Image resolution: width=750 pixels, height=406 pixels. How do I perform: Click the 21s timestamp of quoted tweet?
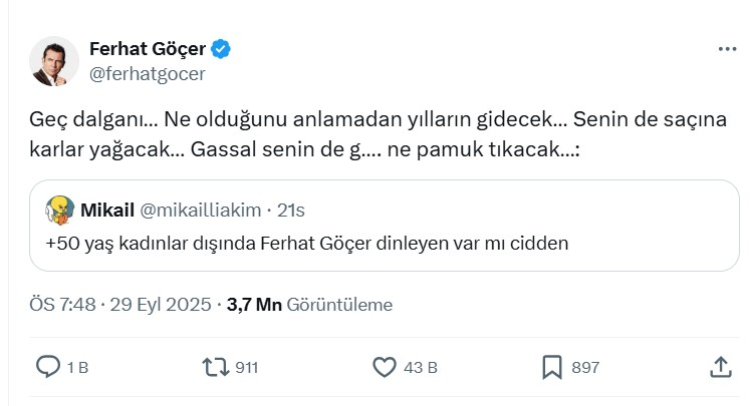(291, 210)
